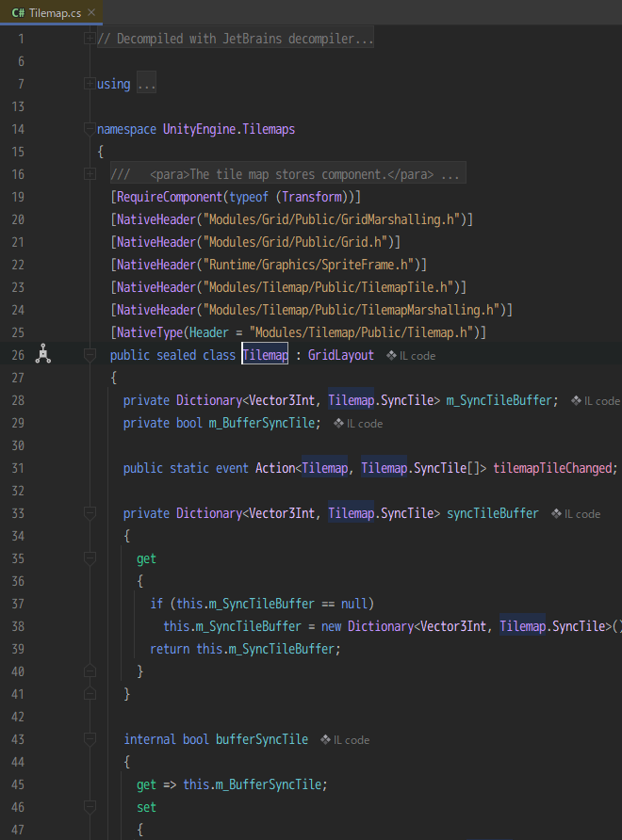Click tilemapTileChanged event name
Viewport: 622px width, 840px height.
click(553, 468)
